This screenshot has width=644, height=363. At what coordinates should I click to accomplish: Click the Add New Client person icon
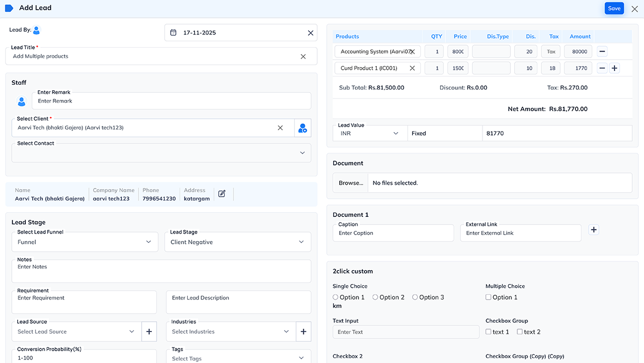tap(303, 128)
